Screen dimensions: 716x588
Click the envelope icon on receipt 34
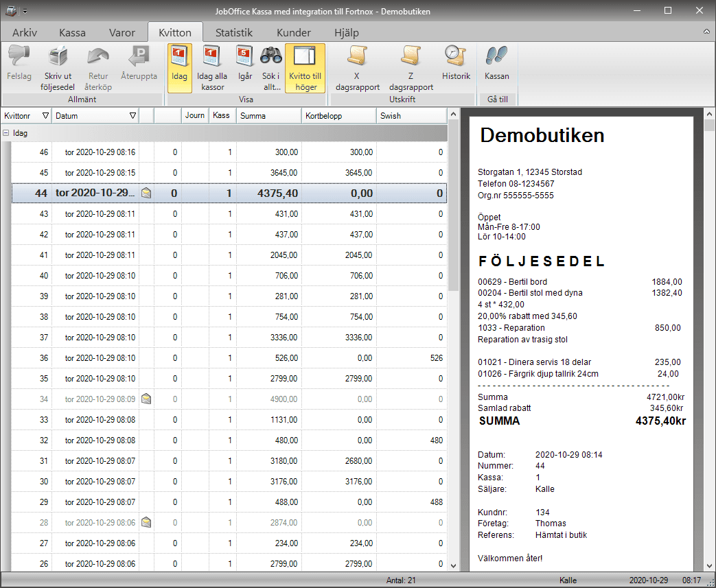point(146,399)
